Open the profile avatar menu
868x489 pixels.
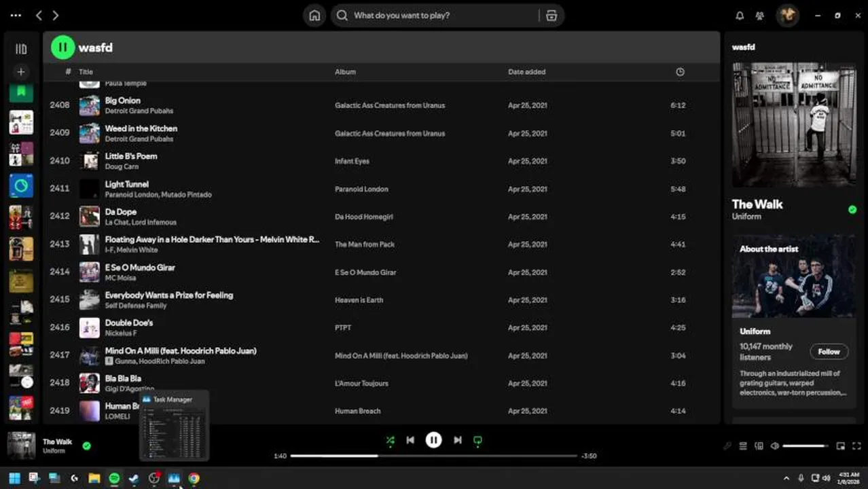pyautogui.click(x=788, y=15)
